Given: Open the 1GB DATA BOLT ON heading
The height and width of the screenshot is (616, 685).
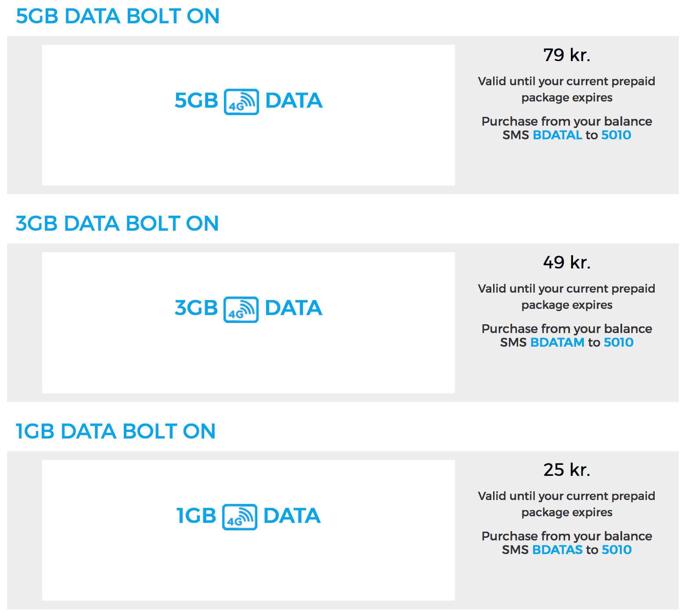Looking at the screenshot, I should coord(115,431).
